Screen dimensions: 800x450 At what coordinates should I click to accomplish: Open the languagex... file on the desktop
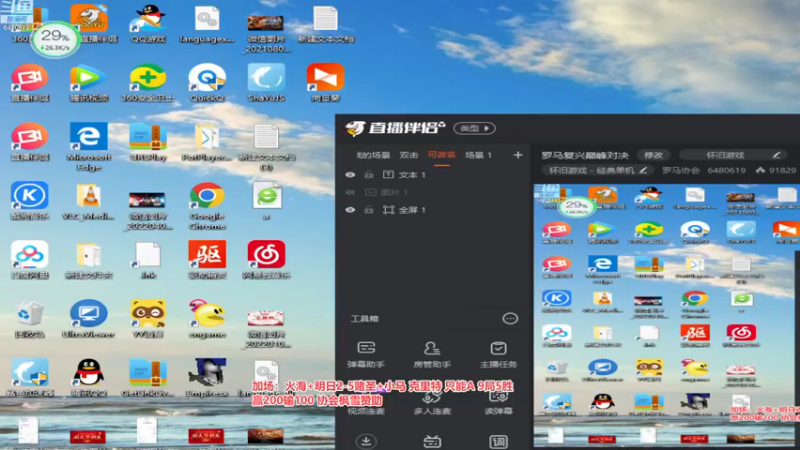(x=207, y=23)
